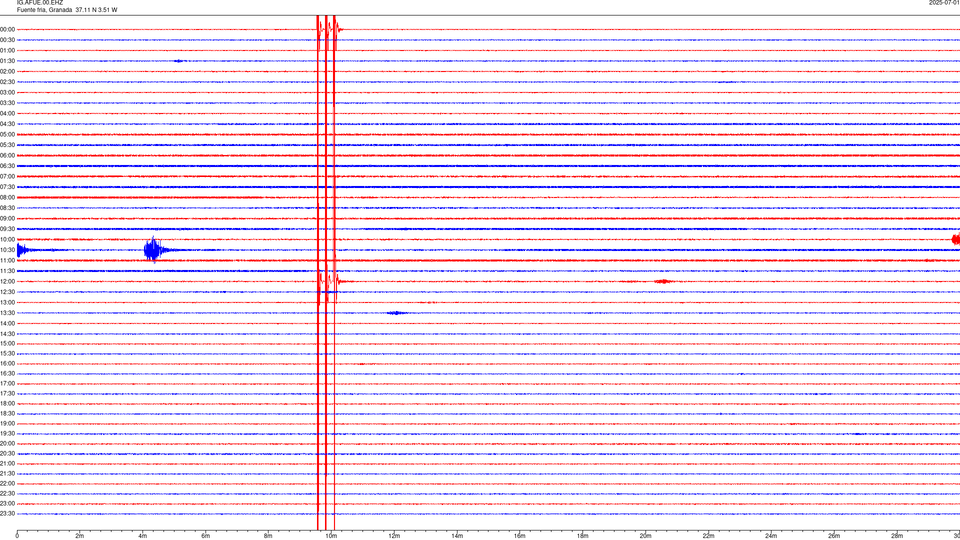Viewport: 960px width, 540px height.
Task: Select the 08:00 trace time label
Action: coord(7,198)
